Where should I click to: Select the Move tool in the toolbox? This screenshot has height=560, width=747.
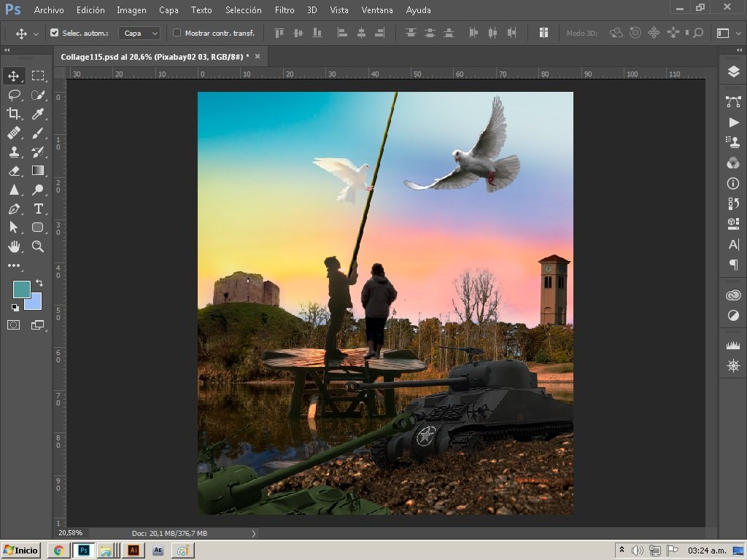pos(13,76)
